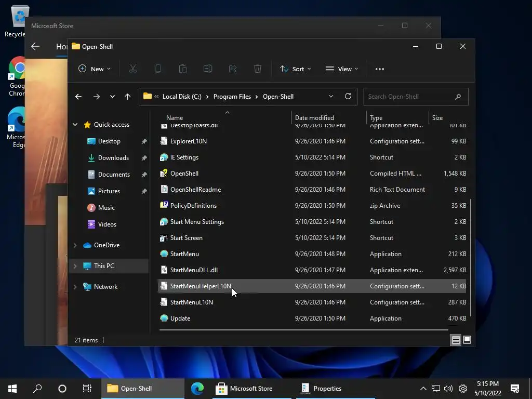Click the Rename icon in toolbar
532x399 pixels.
(208, 69)
